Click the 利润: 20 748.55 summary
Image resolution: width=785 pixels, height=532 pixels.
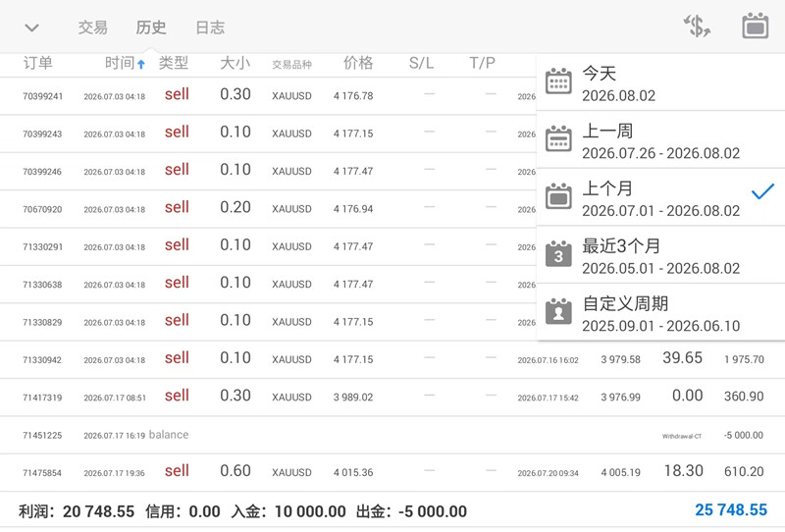(77, 511)
